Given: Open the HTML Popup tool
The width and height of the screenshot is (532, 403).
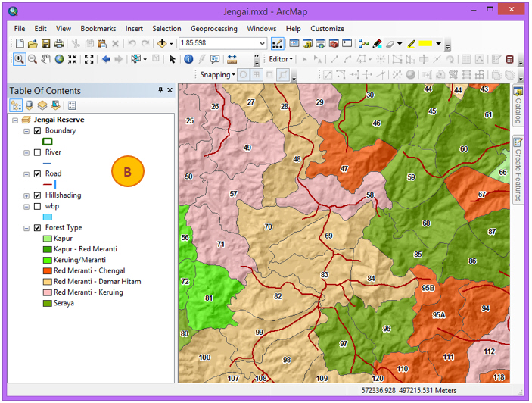Looking at the screenshot, I should click(215, 59).
